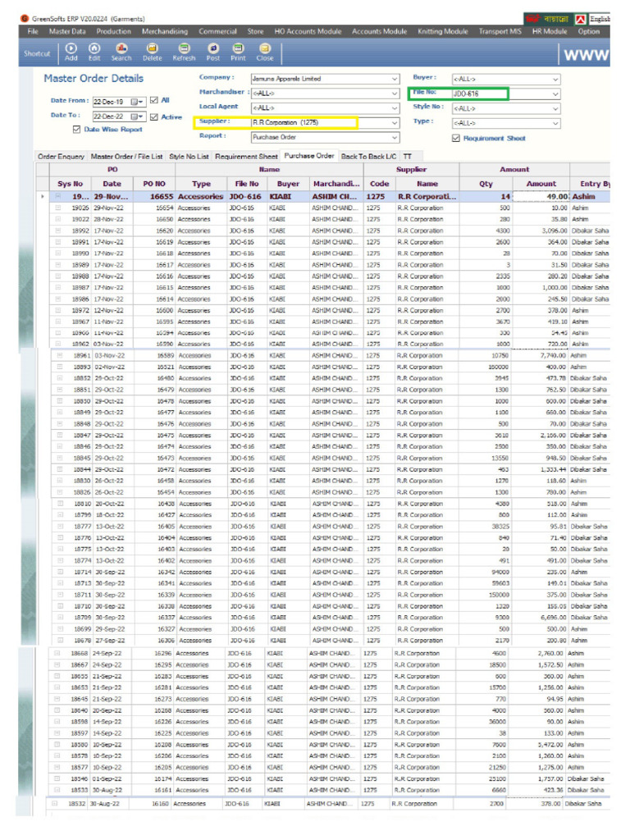The width and height of the screenshot is (630, 840).
Task: Toggle the All checkbox beside Date From
Action: coord(154,100)
